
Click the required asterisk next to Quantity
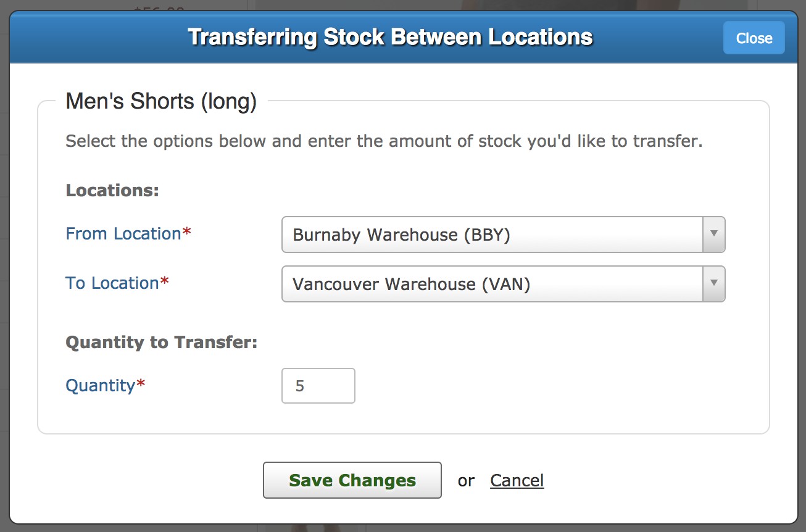(140, 381)
